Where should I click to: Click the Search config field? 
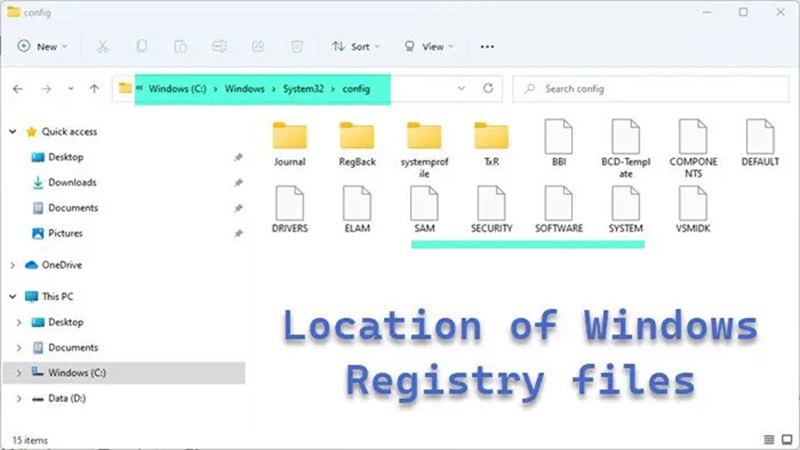650,89
